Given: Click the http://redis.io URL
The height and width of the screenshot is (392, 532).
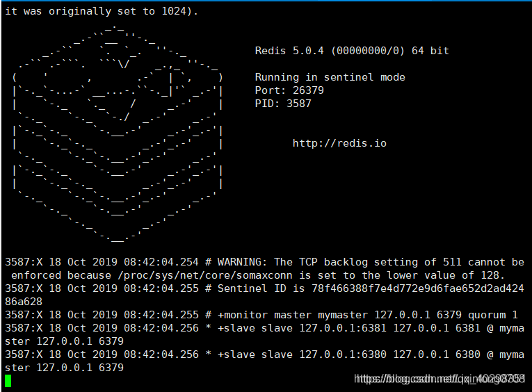Looking at the screenshot, I should [x=339, y=143].
